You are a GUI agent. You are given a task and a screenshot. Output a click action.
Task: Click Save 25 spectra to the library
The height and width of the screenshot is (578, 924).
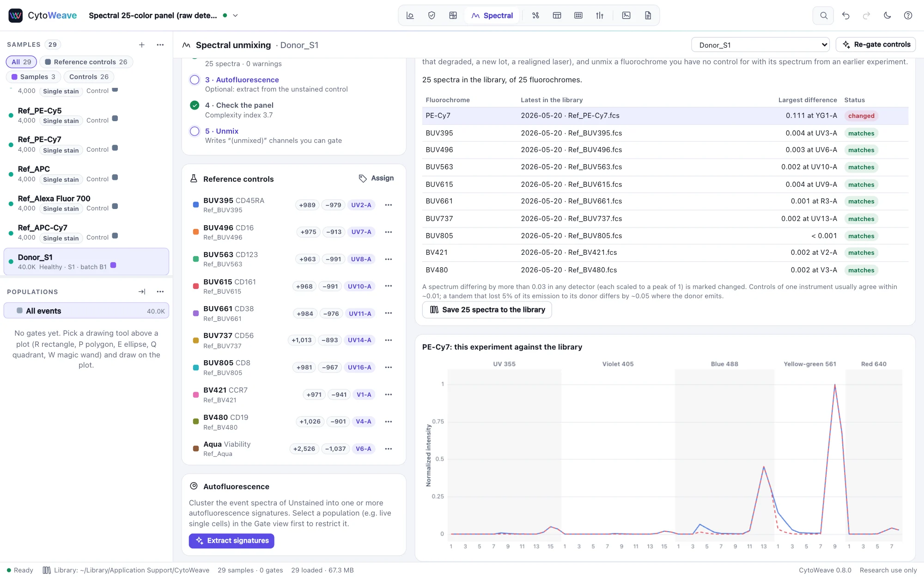[487, 309]
